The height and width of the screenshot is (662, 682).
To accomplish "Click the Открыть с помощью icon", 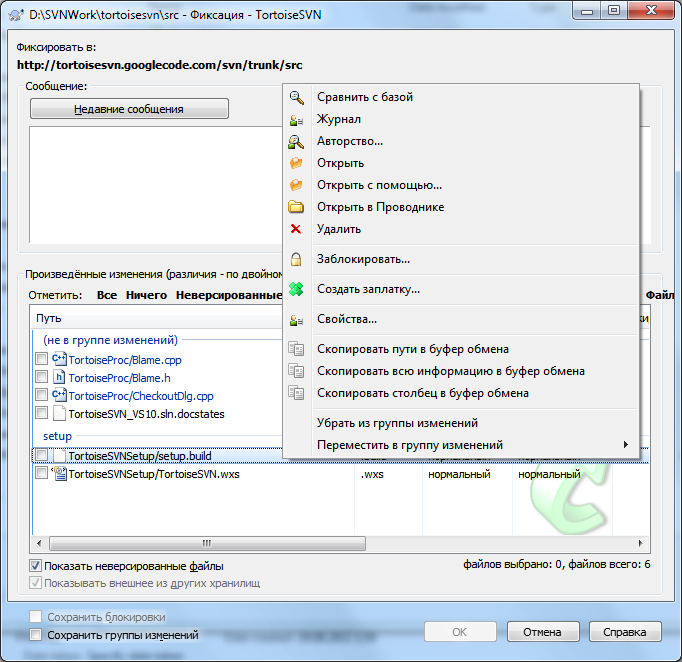I will 296,185.
